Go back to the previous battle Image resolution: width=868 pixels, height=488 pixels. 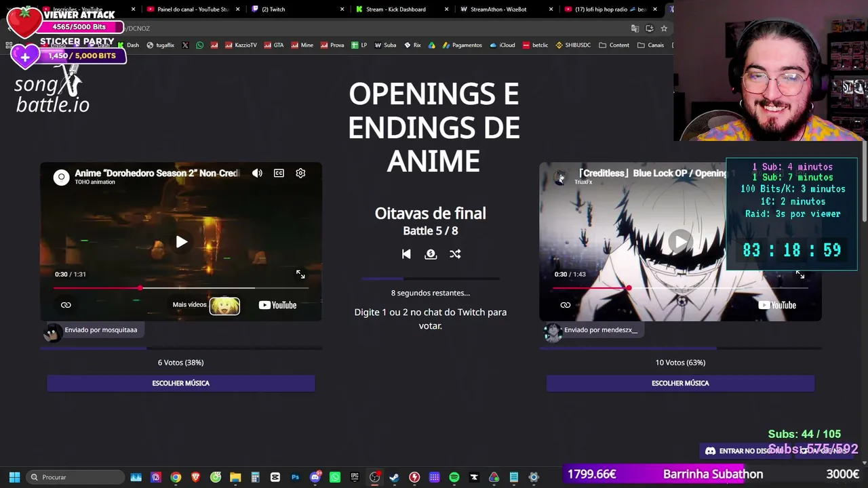(406, 254)
